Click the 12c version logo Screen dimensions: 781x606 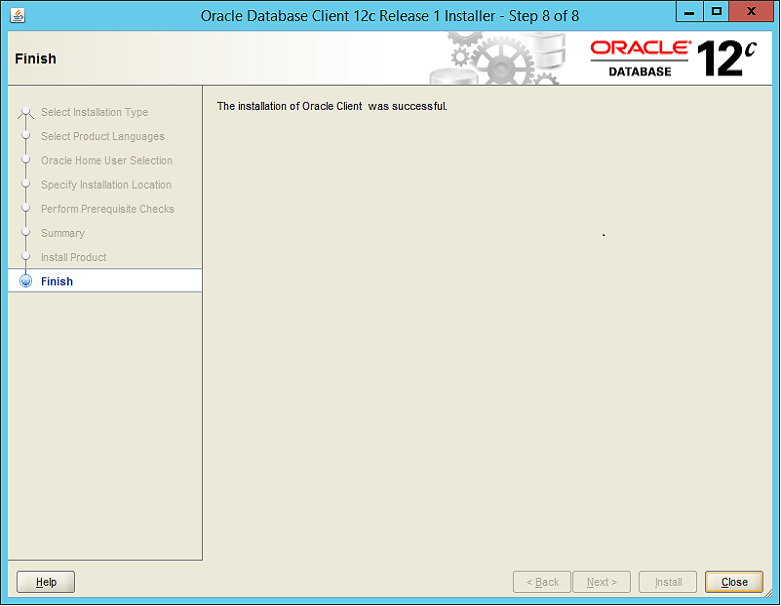[727, 59]
